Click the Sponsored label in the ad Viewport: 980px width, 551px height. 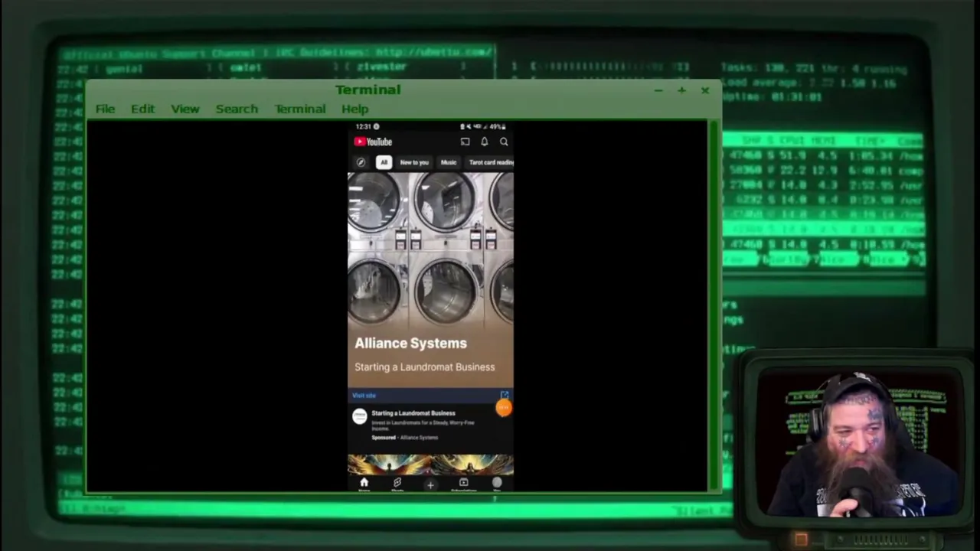(x=384, y=438)
